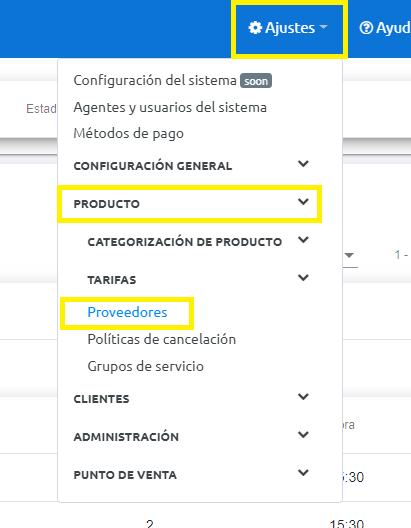Click the soon badge label
This screenshot has width=411, height=528.
[256, 81]
